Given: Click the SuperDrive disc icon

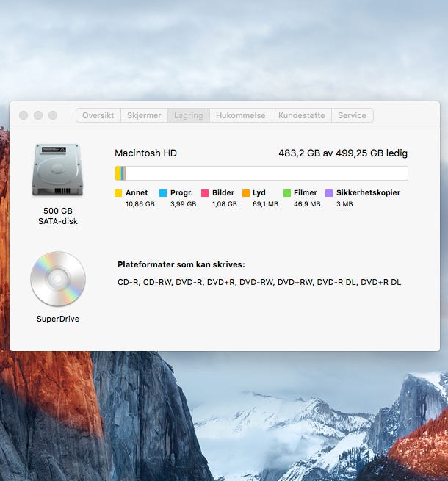Looking at the screenshot, I should 58,279.
